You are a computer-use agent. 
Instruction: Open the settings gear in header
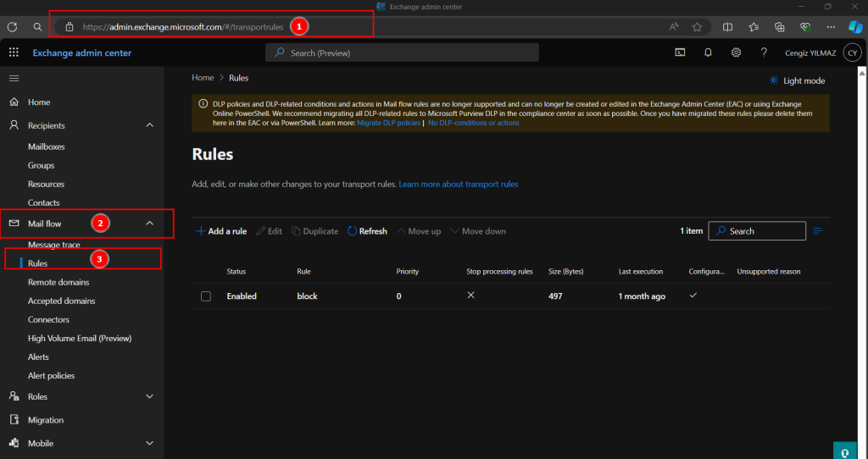(x=736, y=53)
